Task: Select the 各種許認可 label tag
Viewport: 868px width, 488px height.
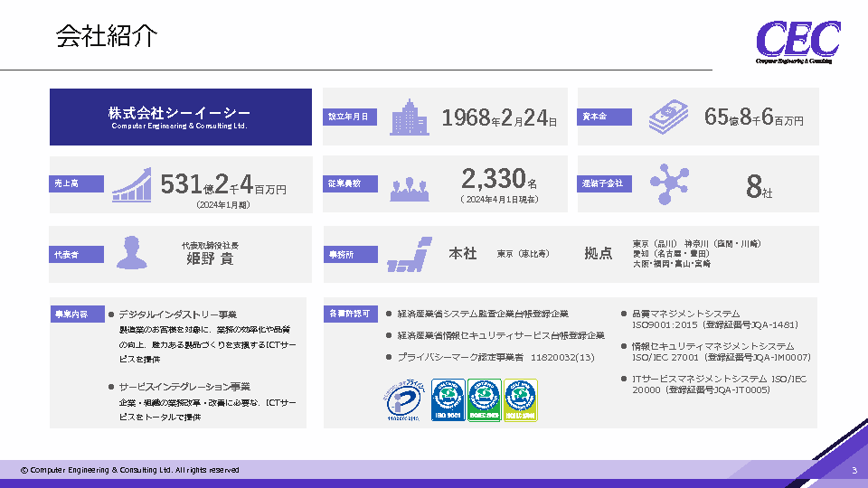Action: click(348, 314)
